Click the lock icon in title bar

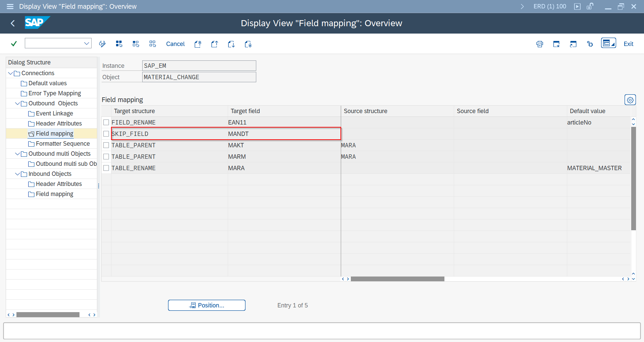coord(590,6)
